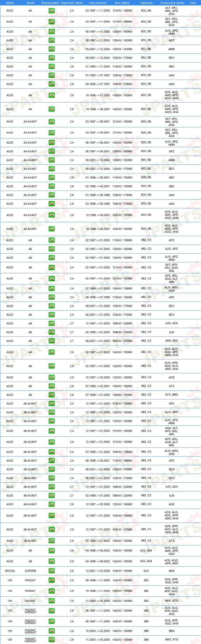
Task: Click the fuel icon for Audi A4 2.6 ABC
Action: click(51, 67)
